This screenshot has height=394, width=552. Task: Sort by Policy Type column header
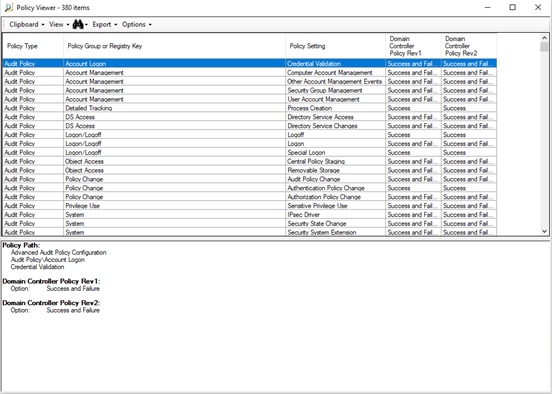coord(33,46)
